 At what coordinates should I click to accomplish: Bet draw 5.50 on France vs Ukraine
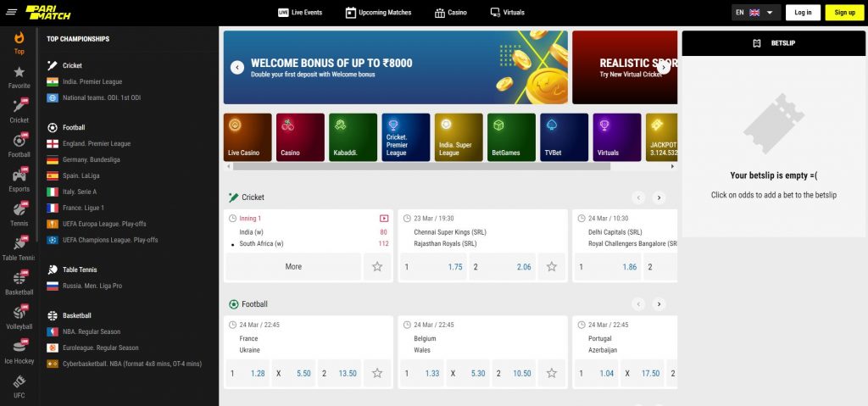pos(293,373)
